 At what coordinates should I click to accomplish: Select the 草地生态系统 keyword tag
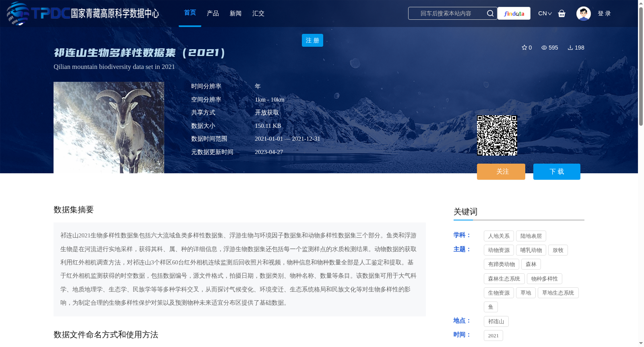tap(558, 293)
